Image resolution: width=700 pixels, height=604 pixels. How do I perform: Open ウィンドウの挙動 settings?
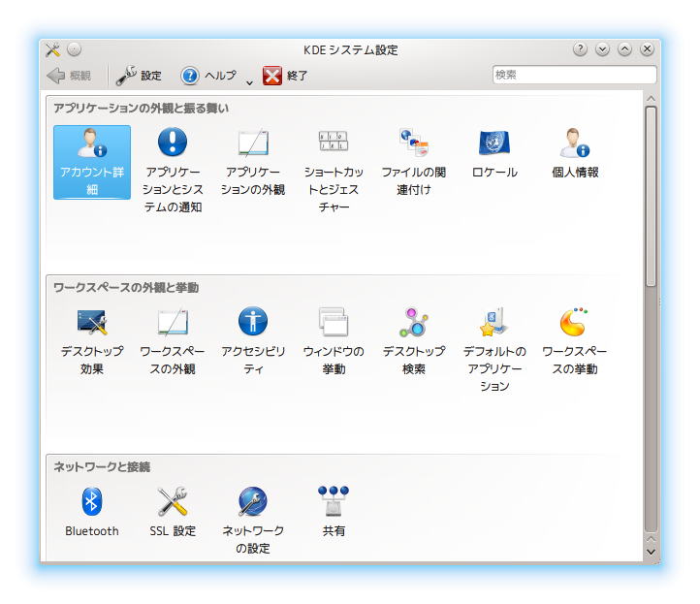[x=334, y=322]
